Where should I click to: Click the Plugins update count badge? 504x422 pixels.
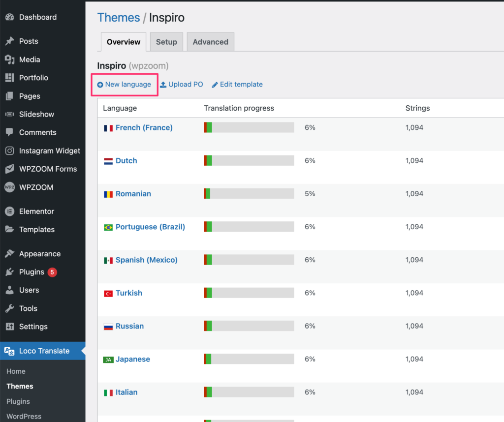[x=52, y=272]
